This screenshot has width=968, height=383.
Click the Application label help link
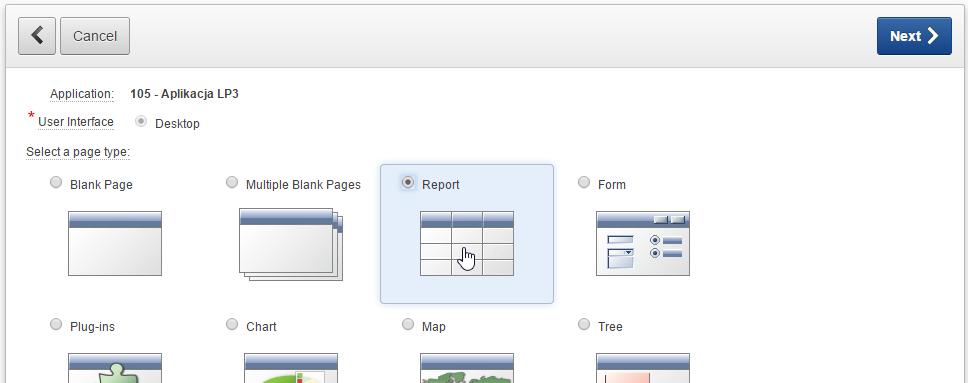pos(82,94)
